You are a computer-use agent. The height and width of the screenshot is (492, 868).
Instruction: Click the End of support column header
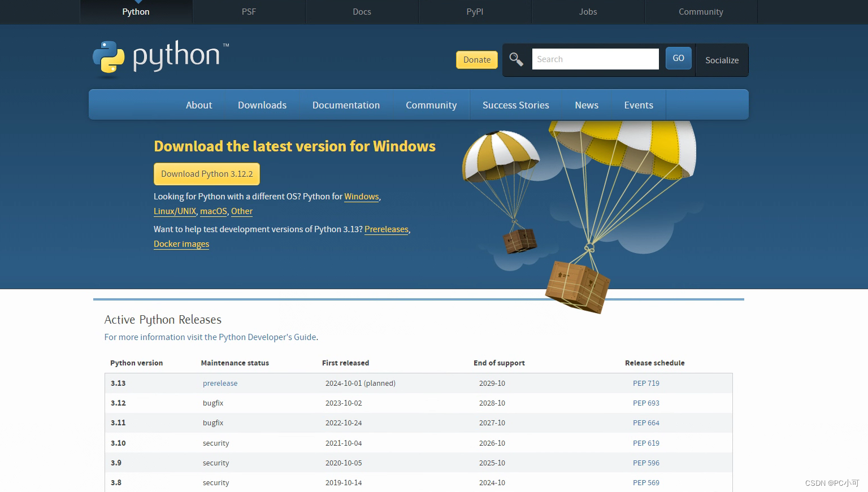[499, 363]
